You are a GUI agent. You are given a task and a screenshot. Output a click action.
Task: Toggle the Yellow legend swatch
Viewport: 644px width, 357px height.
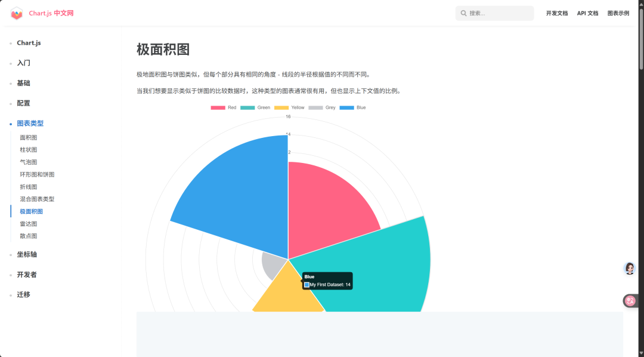pos(281,108)
